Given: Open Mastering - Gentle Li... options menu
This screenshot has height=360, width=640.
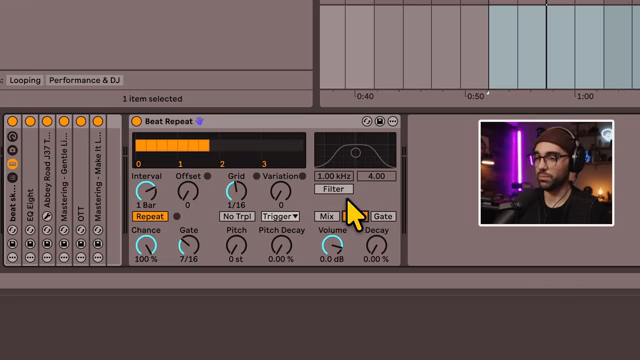Looking at the screenshot, I should (x=64, y=258).
